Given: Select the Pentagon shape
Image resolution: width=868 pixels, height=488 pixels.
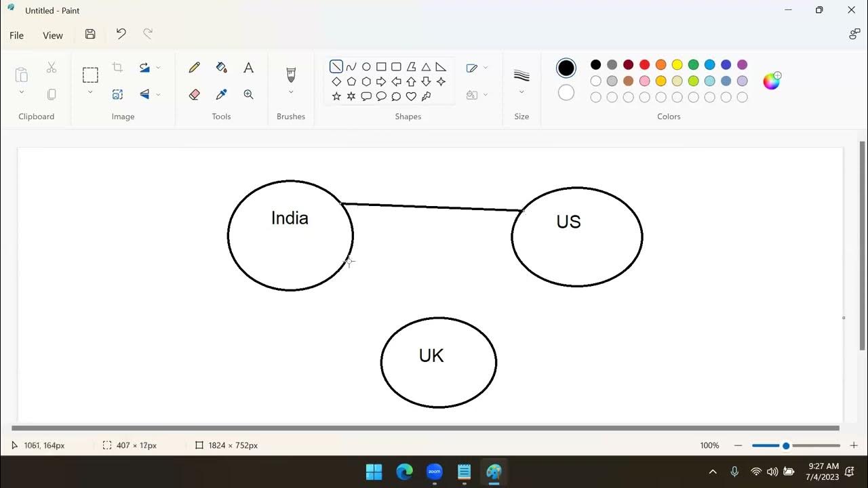Looking at the screenshot, I should click(351, 81).
